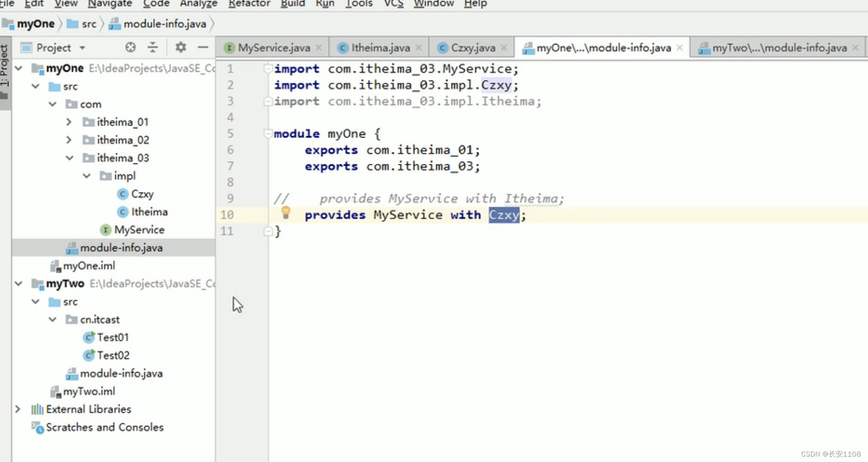Expand the itheima_02 package
Screen dimensions: 868x462
pos(69,140)
